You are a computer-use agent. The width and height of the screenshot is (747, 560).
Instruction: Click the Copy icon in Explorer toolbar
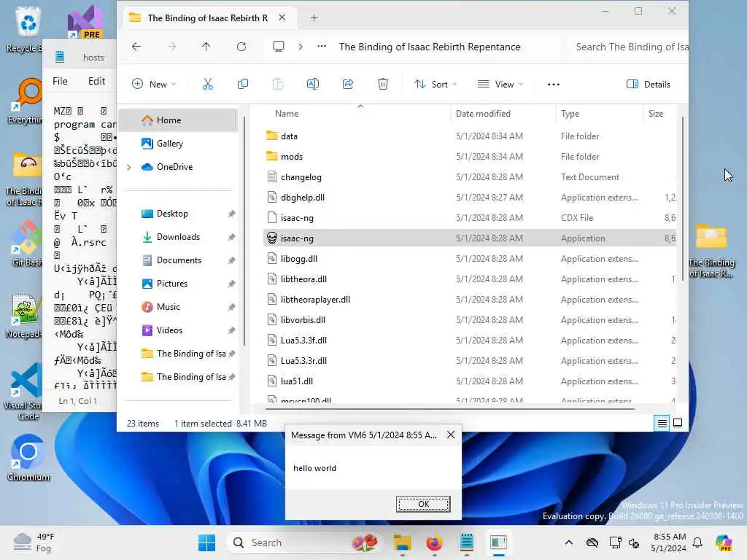pos(243,85)
